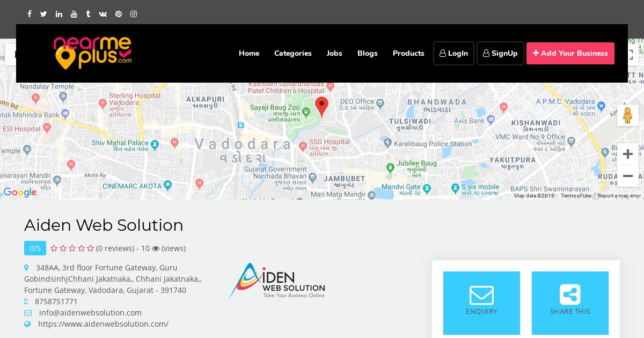This screenshot has width=644, height=338.
Task: Click the eye views icon
Action: (x=156, y=248)
